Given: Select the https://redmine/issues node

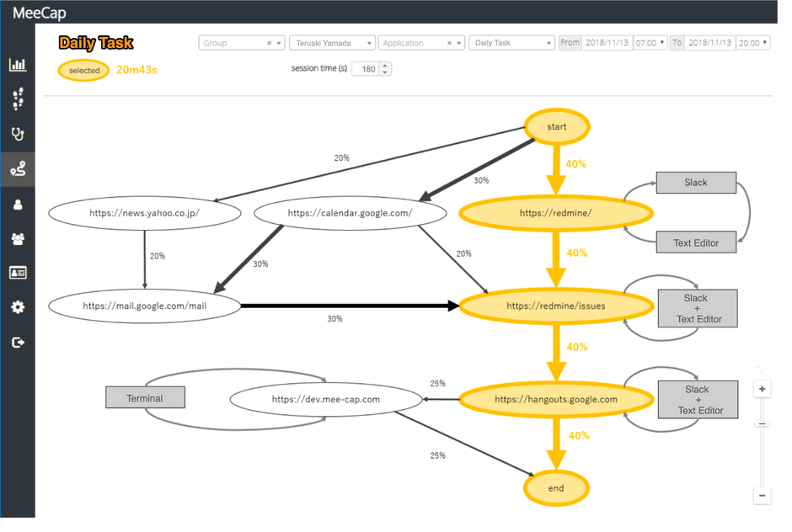Looking at the screenshot, I should click(x=556, y=306).
